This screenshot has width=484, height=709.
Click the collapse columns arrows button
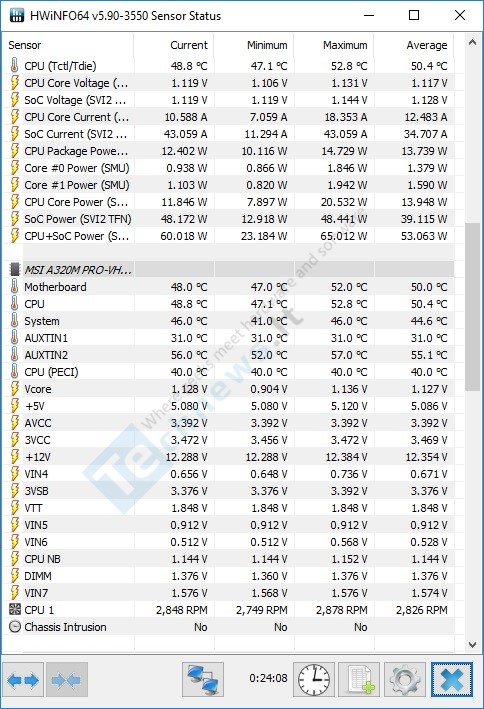pyautogui.click(x=66, y=679)
